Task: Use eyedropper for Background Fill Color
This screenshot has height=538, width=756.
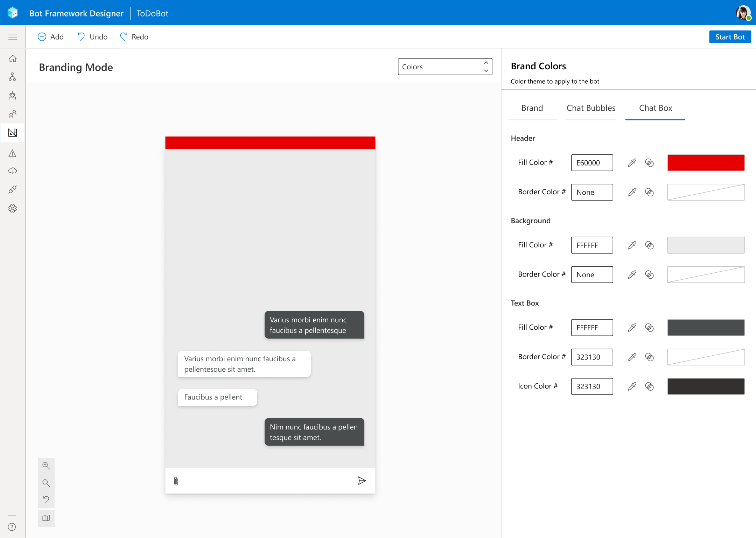Action: (x=632, y=245)
